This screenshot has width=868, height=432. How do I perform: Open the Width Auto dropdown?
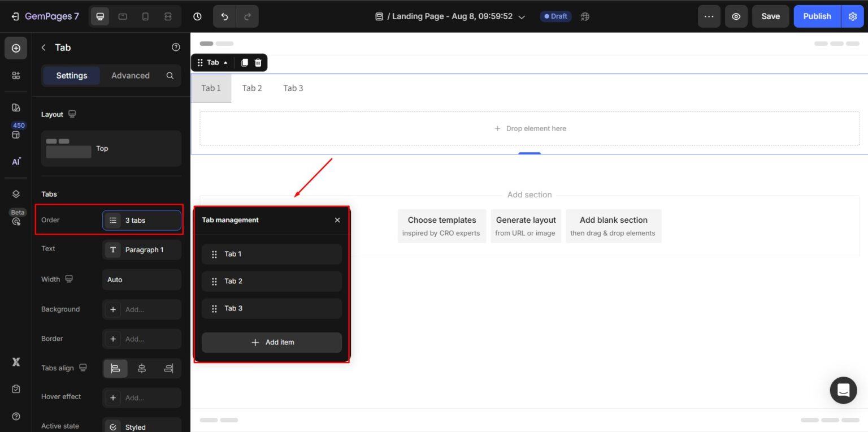tap(142, 279)
